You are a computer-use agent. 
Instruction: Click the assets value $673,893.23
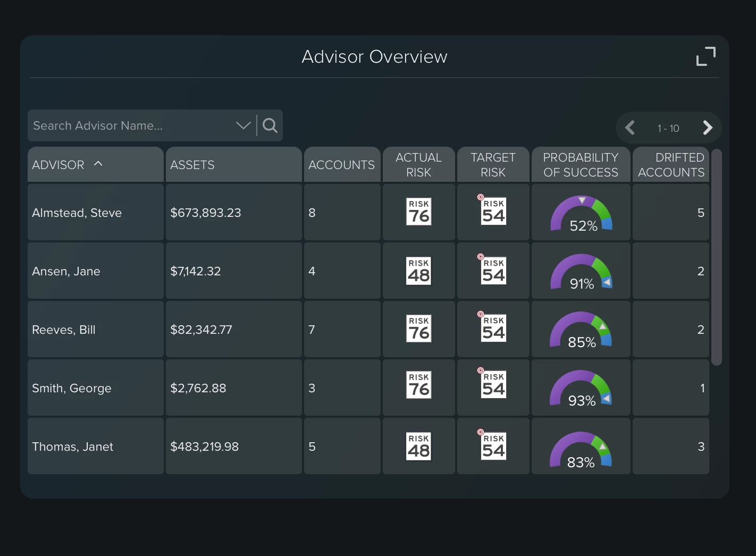coord(206,213)
